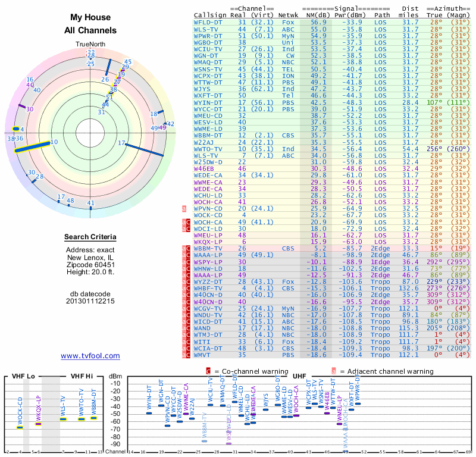476x457 pixels.
Task: Select the W46EB callsign in the table
Action: pyautogui.click(x=204, y=169)
